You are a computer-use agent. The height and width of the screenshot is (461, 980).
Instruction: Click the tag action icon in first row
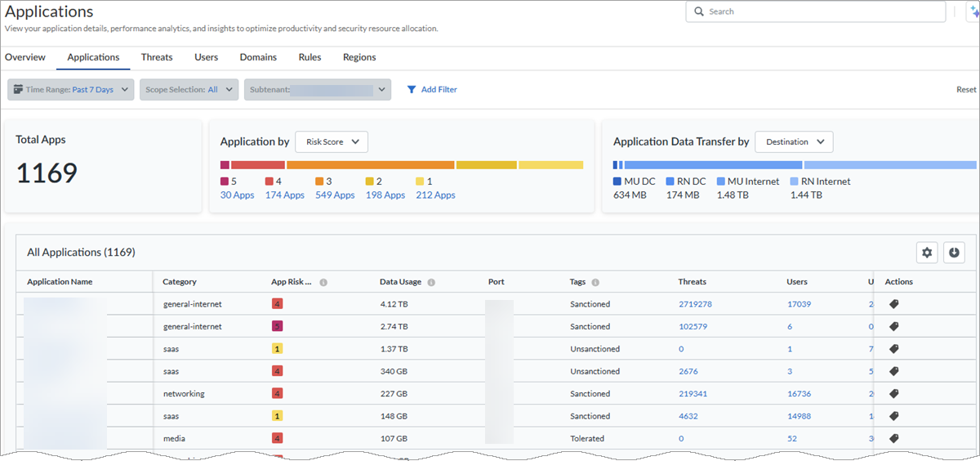tap(894, 304)
